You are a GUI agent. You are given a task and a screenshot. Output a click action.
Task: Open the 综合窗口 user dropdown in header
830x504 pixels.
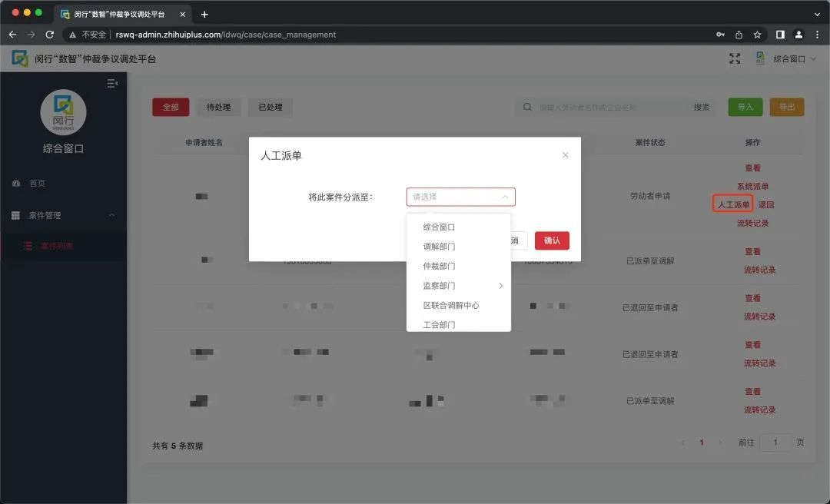tap(794, 59)
